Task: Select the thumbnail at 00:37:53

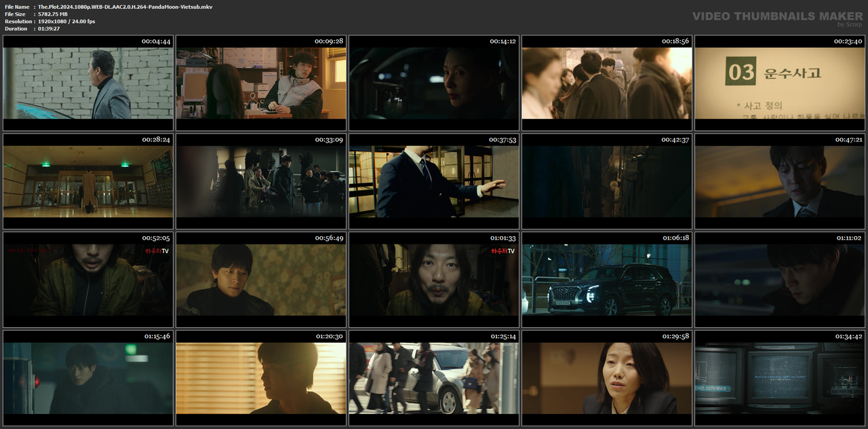Action: [x=434, y=181]
